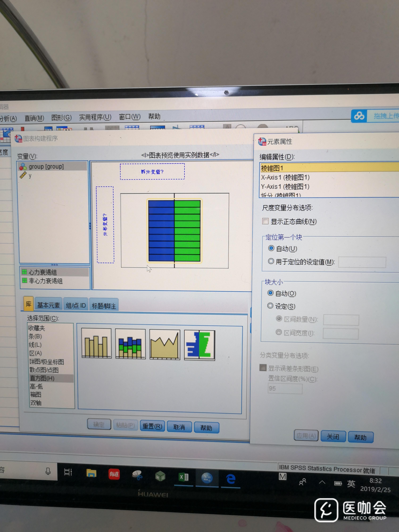Select the stacked histogram gallery thumbnail
399x532 pixels.
point(130,344)
